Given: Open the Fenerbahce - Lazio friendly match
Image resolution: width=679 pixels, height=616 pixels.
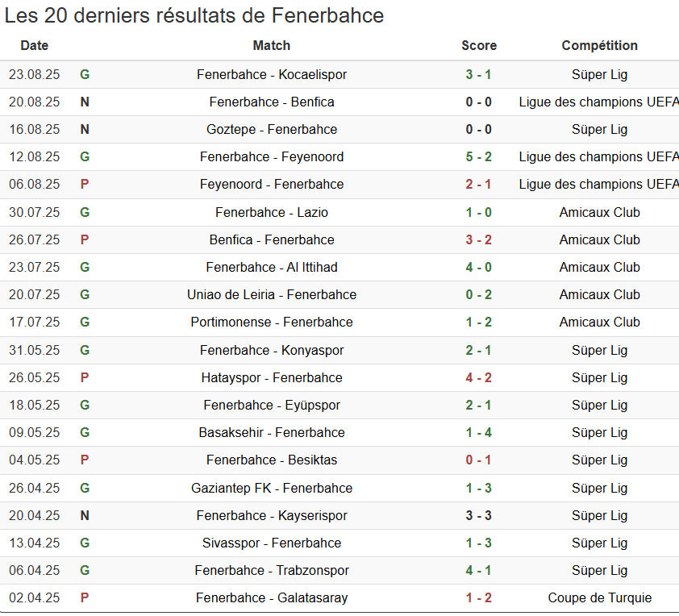Looking at the screenshot, I should pos(272,213).
